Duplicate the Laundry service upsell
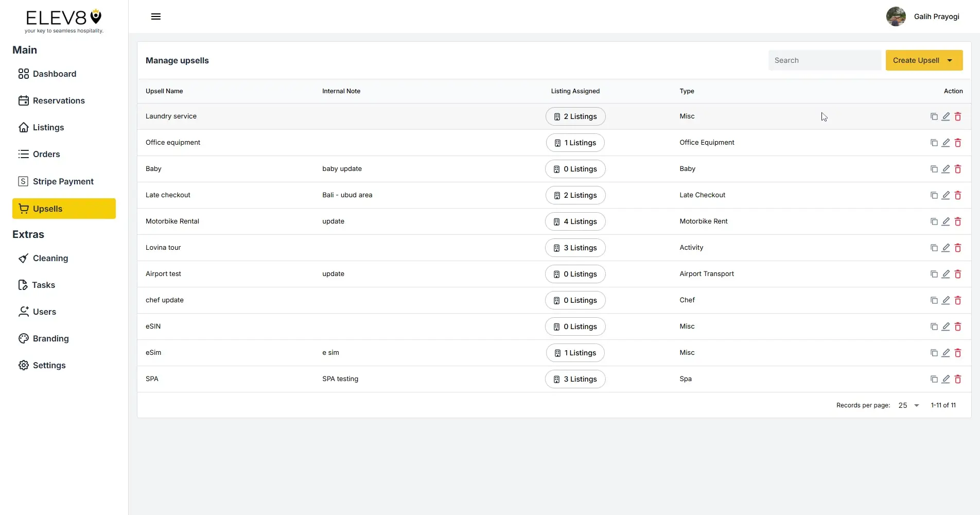 934,116
